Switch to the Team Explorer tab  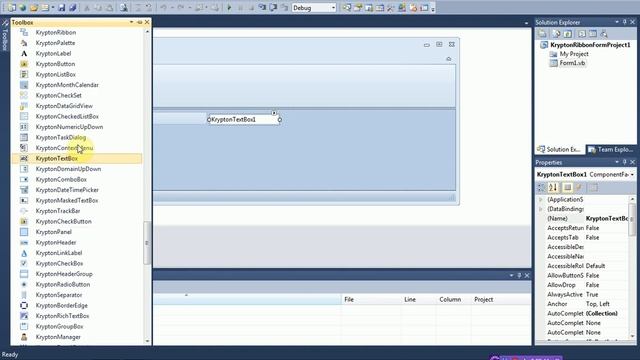coord(611,149)
